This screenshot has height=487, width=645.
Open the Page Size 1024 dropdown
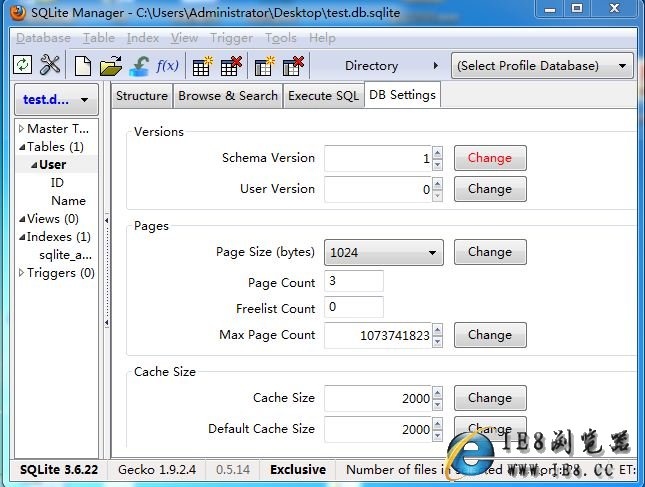384,252
